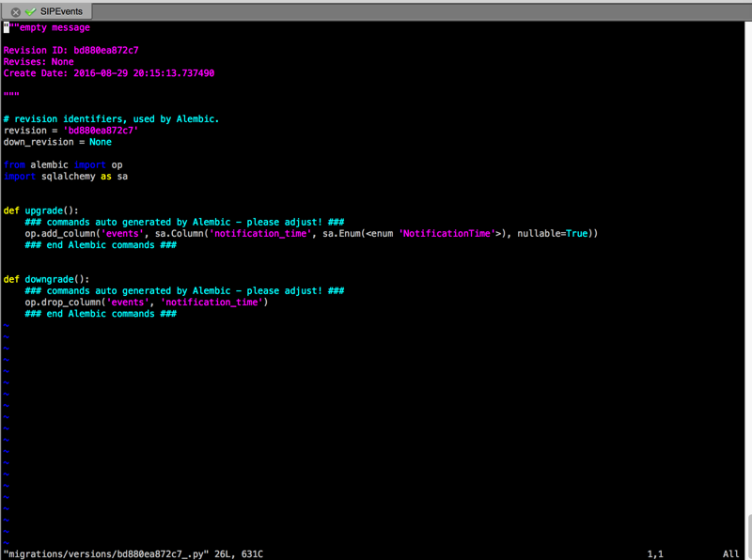The height and width of the screenshot is (560, 752).
Task: Click the "nullable=True" argument
Action: tap(553, 234)
